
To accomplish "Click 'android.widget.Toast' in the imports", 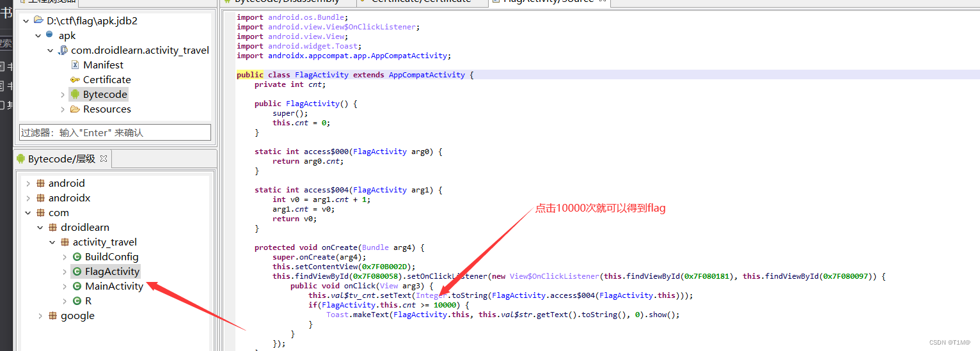I will click(x=312, y=46).
